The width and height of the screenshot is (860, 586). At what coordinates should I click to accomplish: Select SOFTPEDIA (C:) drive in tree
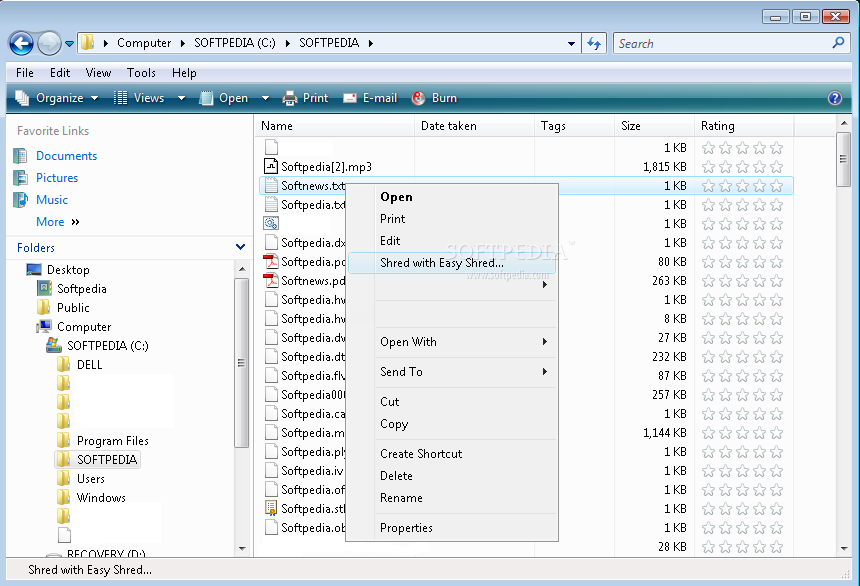tap(108, 346)
